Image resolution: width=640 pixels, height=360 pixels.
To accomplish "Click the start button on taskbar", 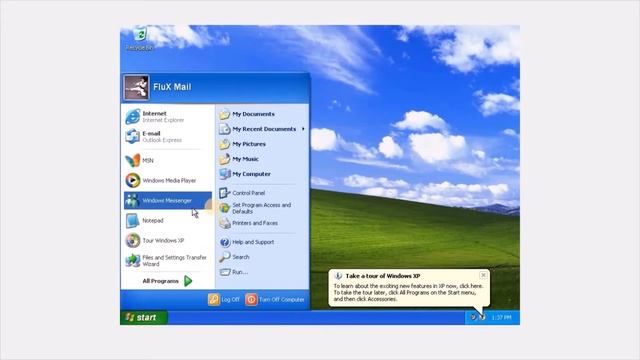I will (144, 317).
